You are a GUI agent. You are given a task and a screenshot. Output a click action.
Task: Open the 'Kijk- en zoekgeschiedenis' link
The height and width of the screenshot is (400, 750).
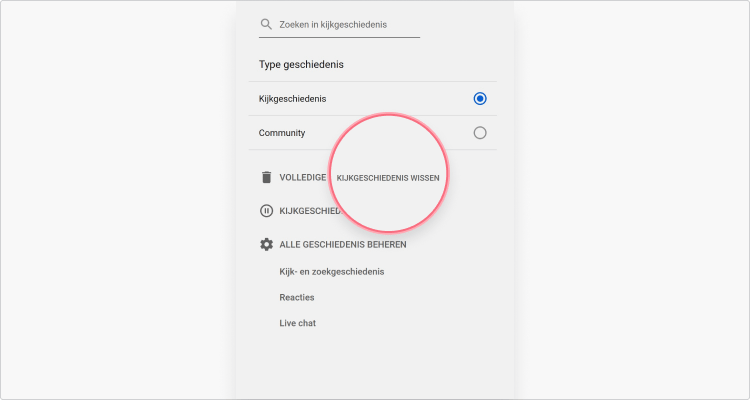332,272
